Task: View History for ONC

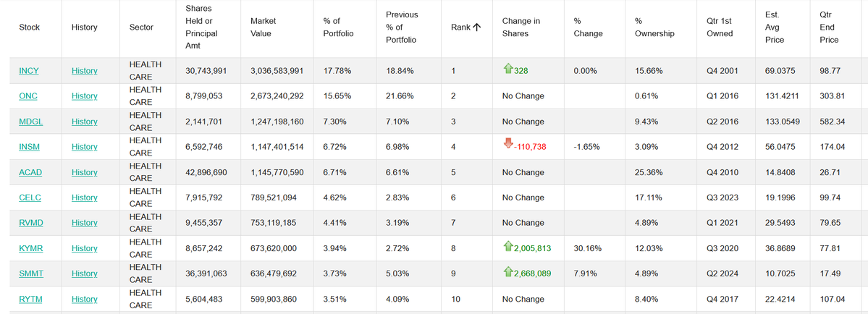Action: [84, 96]
